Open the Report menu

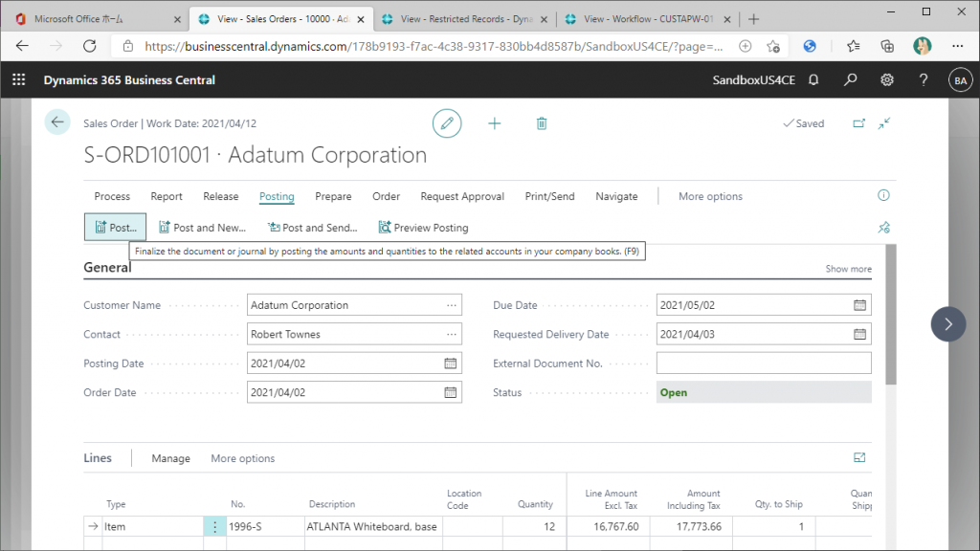click(167, 196)
